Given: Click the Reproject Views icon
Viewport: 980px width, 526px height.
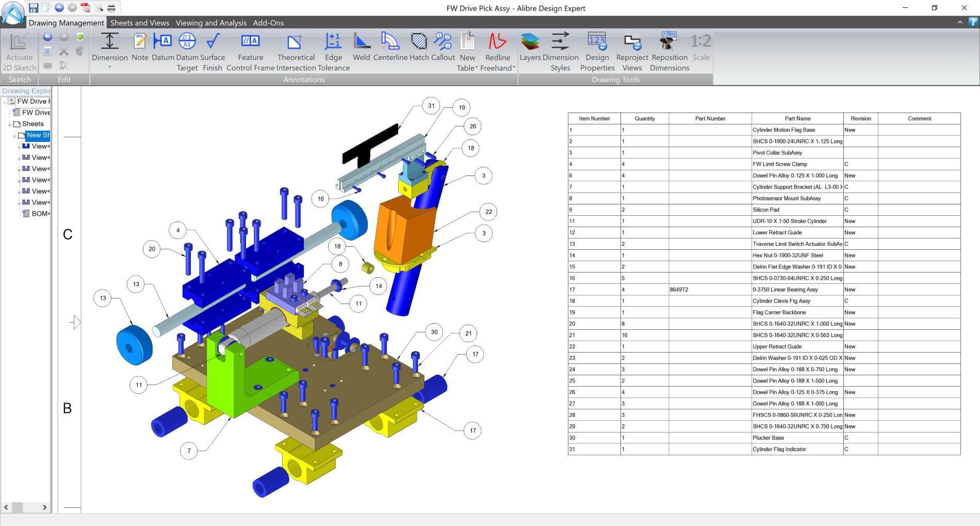Looking at the screenshot, I should point(632,42).
